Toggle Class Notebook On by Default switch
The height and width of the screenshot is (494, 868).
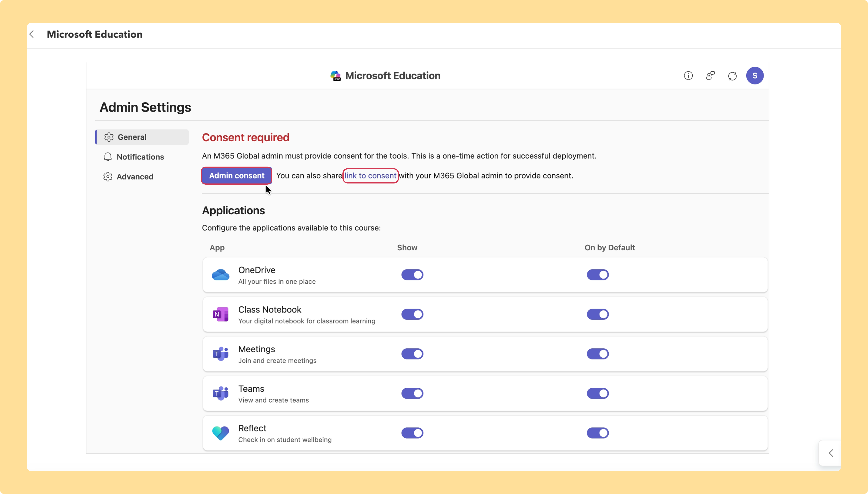click(598, 314)
